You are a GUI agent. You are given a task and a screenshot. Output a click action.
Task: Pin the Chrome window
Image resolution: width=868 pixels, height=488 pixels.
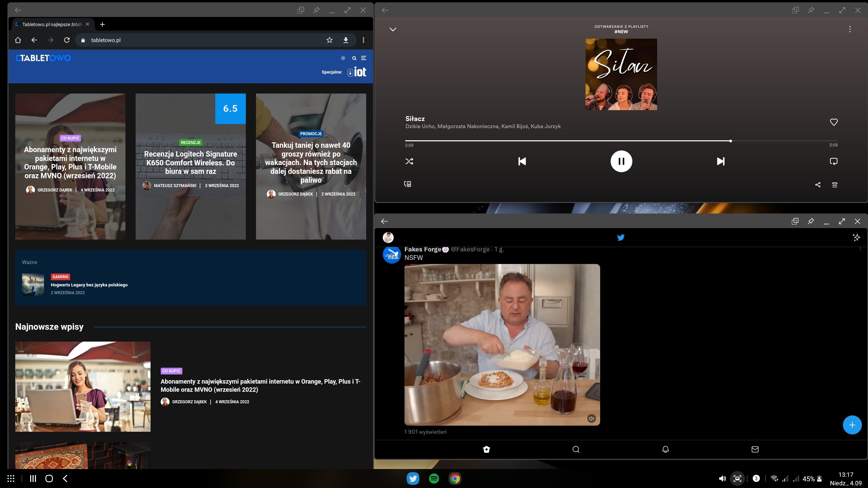(316, 10)
